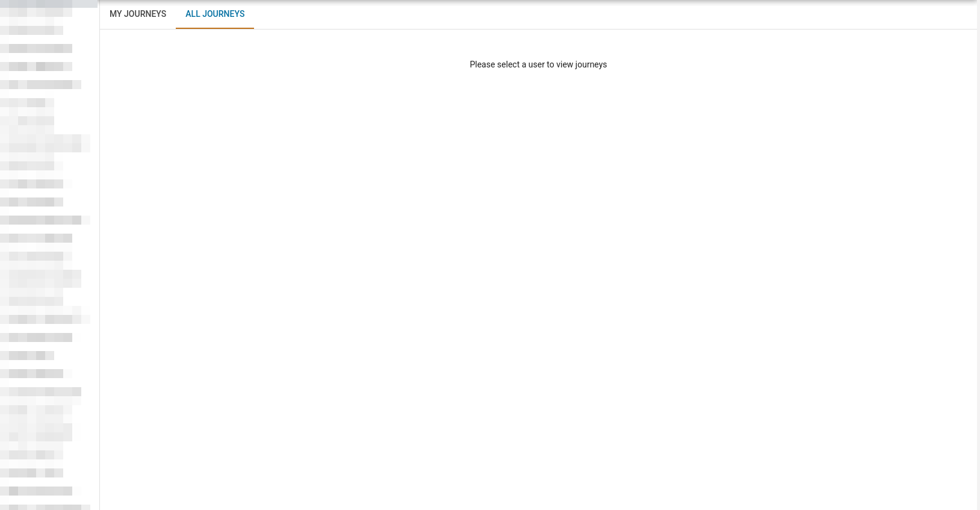Select the All Journeys tab
The width and height of the screenshot is (980, 510).
coord(215,14)
